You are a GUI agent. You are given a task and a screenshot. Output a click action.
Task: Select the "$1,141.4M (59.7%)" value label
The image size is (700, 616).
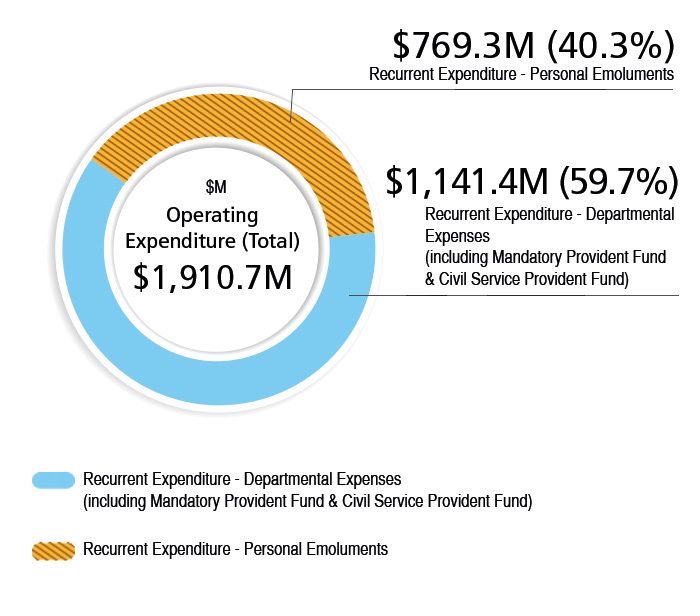532,181
